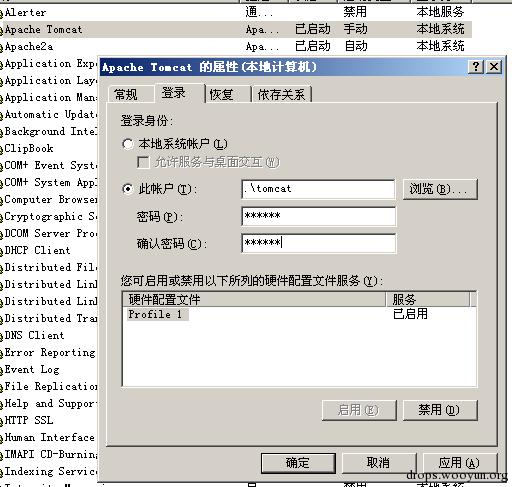Select the Computer Browser service row
This screenshot has width=512, height=487.
pyautogui.click(x=49, y=199)
